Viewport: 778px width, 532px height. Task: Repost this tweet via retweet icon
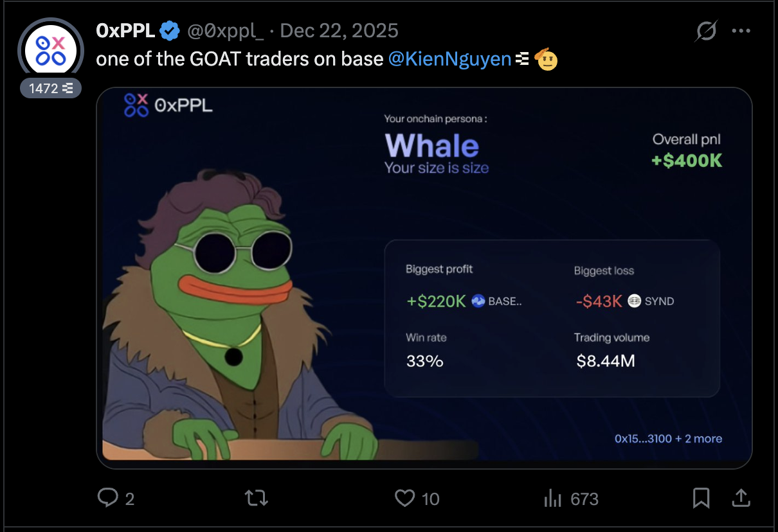click(x=257, y=498)
